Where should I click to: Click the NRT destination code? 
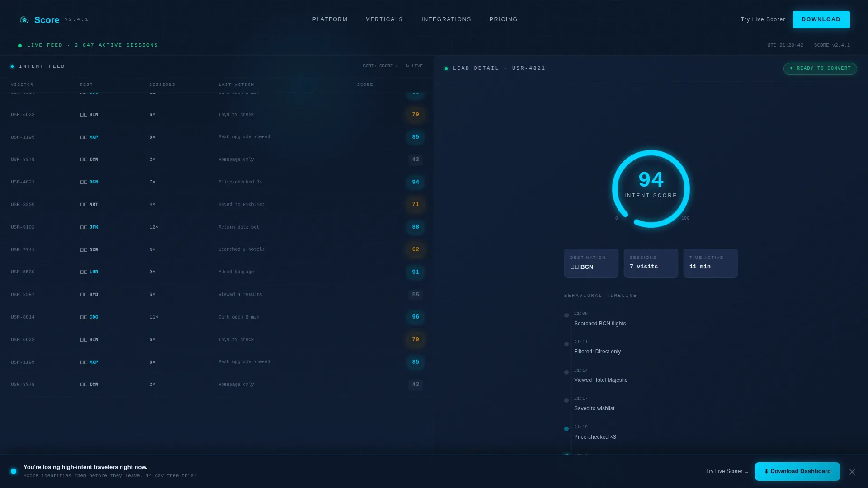[94, 205]
